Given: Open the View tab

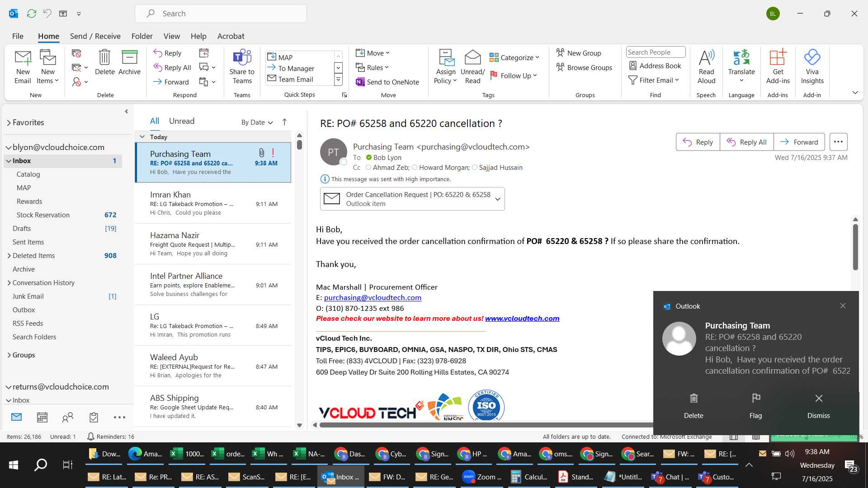Looking at the screenshot, I should (x=171, y=36).
